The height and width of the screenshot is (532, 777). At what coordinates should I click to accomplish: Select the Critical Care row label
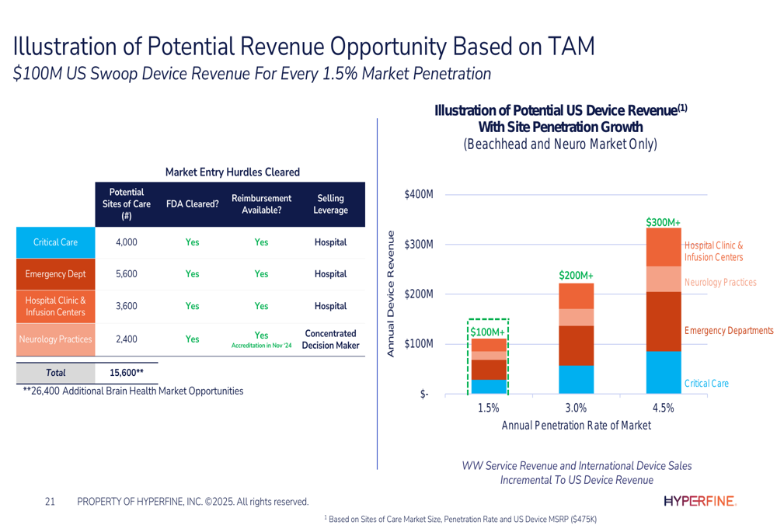(x=55, y=242)
